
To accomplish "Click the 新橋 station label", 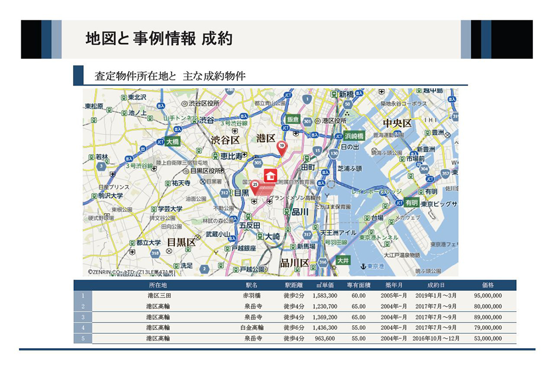I will 346,94.
